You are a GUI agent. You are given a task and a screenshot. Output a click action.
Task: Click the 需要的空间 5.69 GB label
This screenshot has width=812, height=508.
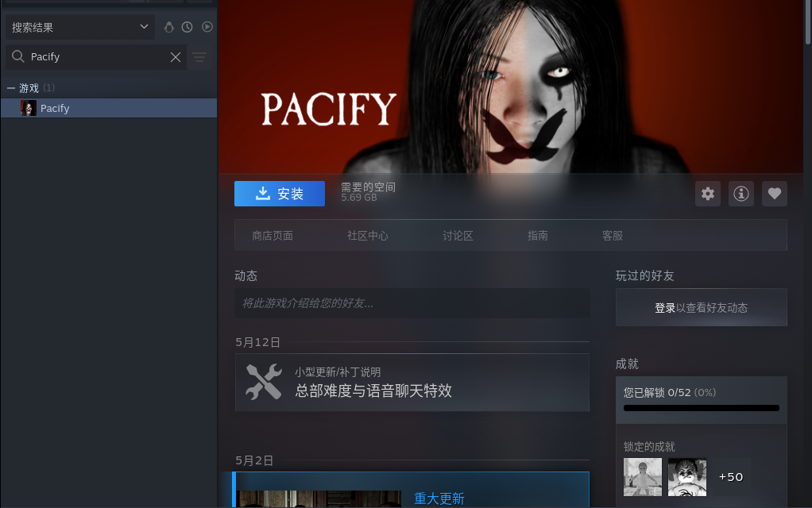coord(368,192)
